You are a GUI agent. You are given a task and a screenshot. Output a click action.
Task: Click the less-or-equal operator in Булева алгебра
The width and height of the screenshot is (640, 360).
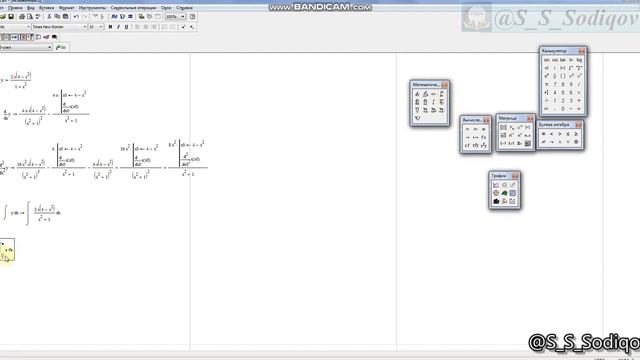568,133
